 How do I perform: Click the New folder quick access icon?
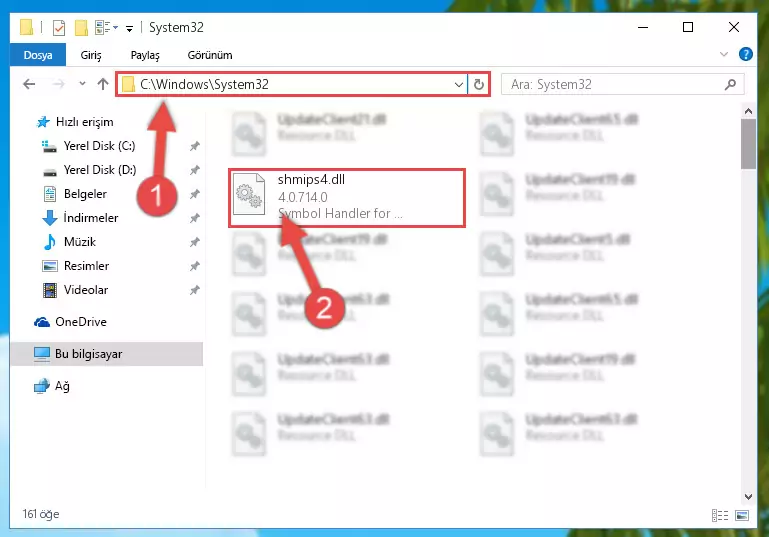pos(81,27)
